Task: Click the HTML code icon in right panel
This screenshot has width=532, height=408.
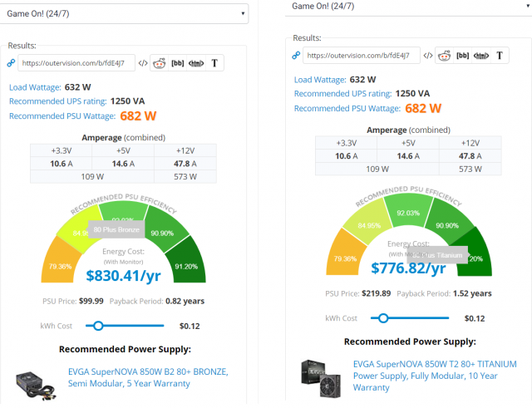Action: pyautogui.click(x=480, y=56)
